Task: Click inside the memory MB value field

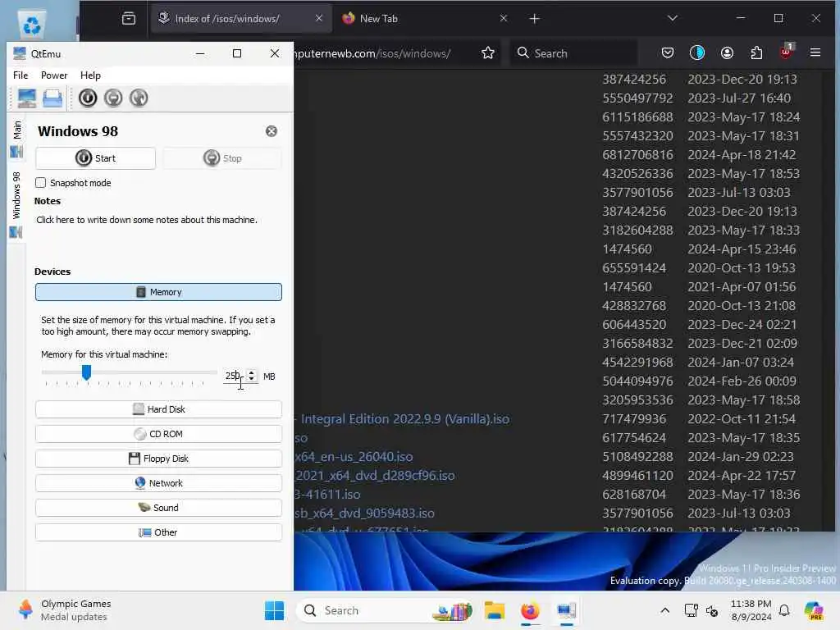Action: click(x=234, y=376)
